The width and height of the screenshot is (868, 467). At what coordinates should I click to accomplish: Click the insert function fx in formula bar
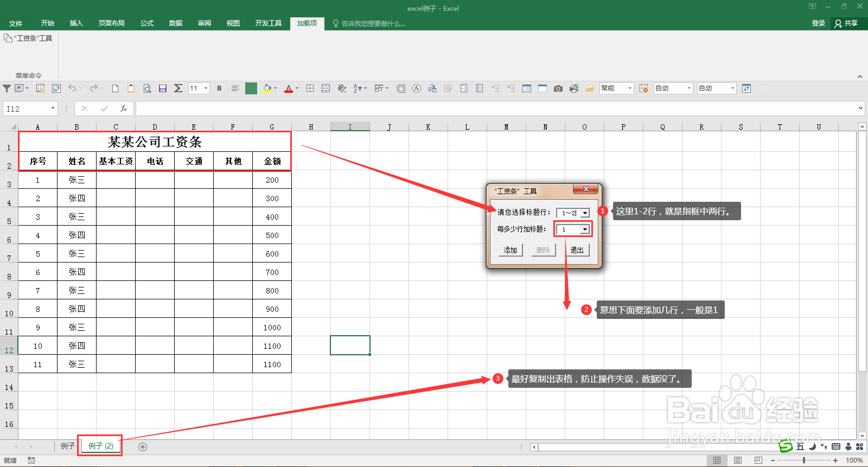[x=124, y=108]
